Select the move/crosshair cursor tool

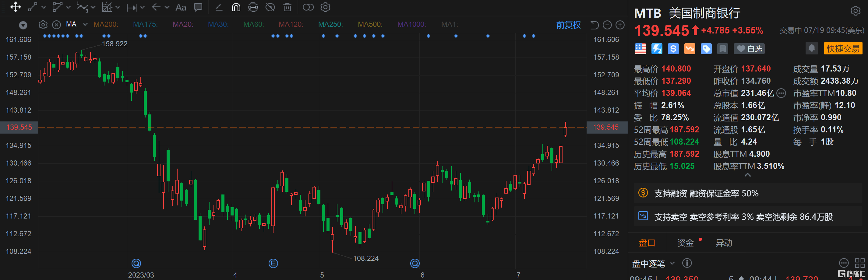point(16,7)
